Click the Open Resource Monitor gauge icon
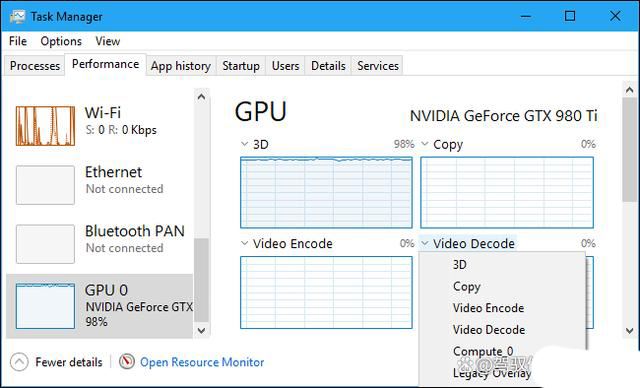This screenshot has height=388, width=640. (127, 361)
